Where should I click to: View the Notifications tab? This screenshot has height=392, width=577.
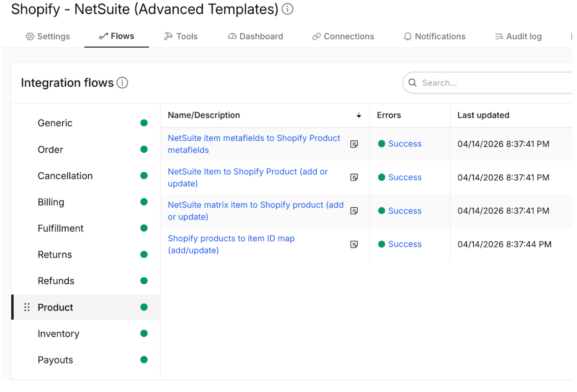(435, 36)
